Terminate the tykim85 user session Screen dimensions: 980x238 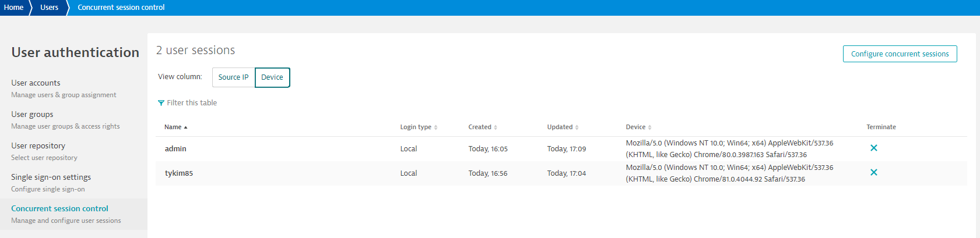(873, 172)
